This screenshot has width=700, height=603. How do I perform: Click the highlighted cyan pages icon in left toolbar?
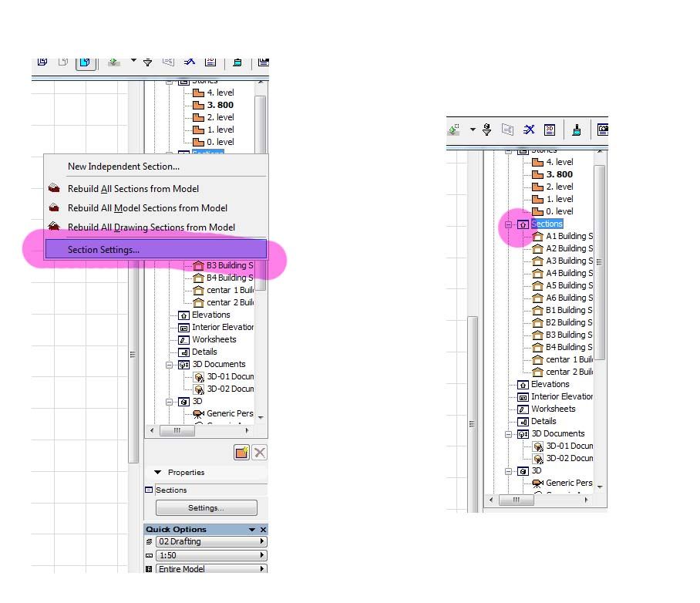point(86,62)
